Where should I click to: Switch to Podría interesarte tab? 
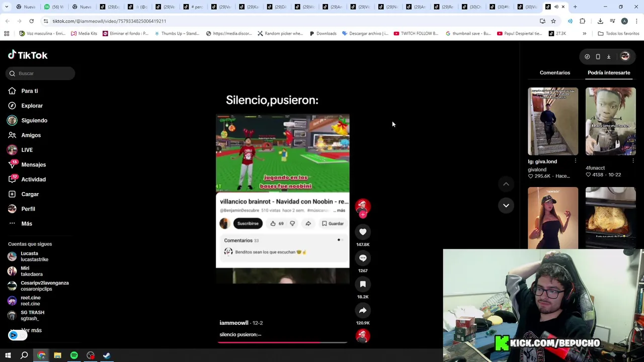pyautogui.click(x=609, y=73)
